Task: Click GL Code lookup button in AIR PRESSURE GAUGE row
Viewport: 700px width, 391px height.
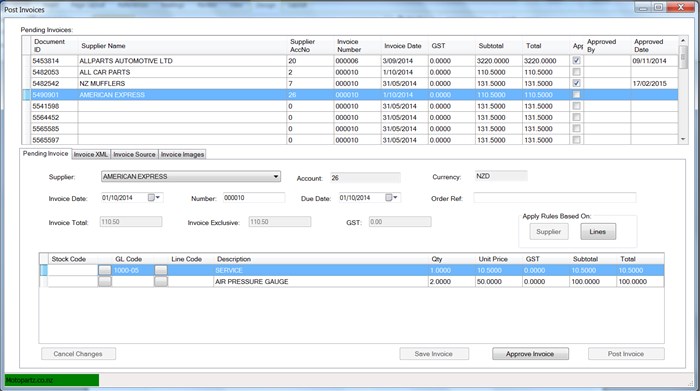Action: click(x=161, y=282)
